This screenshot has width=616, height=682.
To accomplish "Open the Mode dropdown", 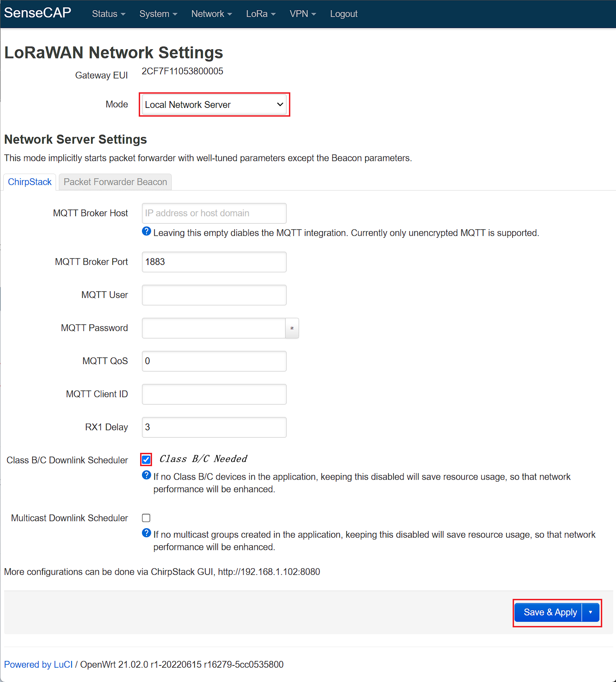I will (214, 105).
